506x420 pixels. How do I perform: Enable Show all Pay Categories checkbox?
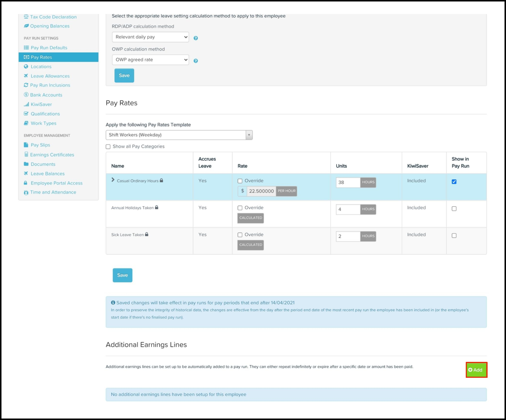tap(108, 147)
